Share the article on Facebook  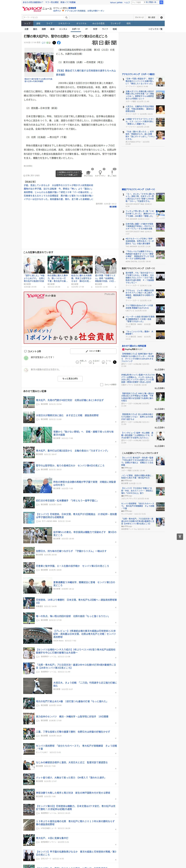pyautogui.click(x=59, y=43)
